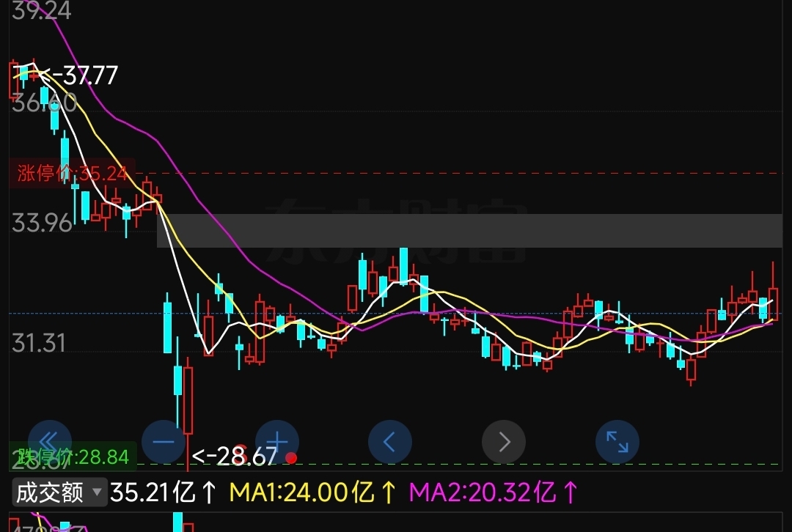Screen dimensions: 792x532
Task: Select the 35.21亿 turnover value
Action: click(163, 492)
